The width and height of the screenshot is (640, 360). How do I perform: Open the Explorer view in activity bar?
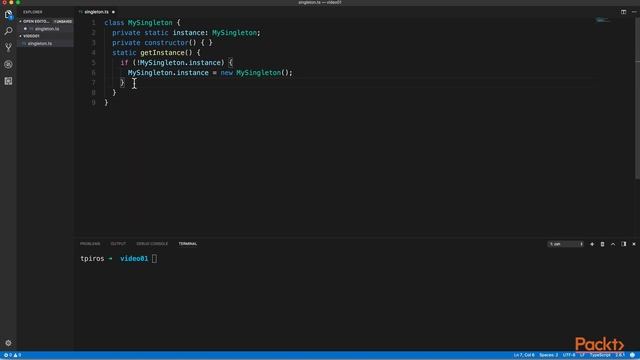(x=9, y=15)
